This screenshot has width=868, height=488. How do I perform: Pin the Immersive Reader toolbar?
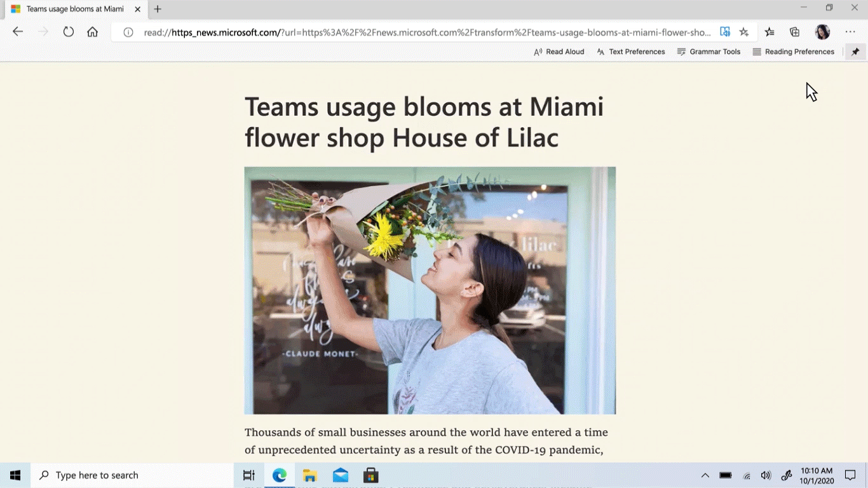[855, 51]
